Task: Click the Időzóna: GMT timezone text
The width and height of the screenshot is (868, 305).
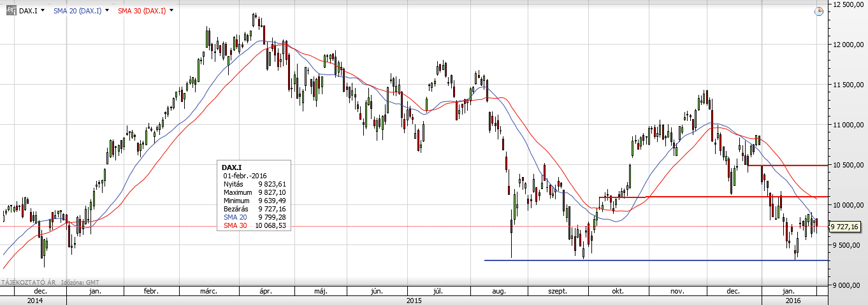Action: 80,281
